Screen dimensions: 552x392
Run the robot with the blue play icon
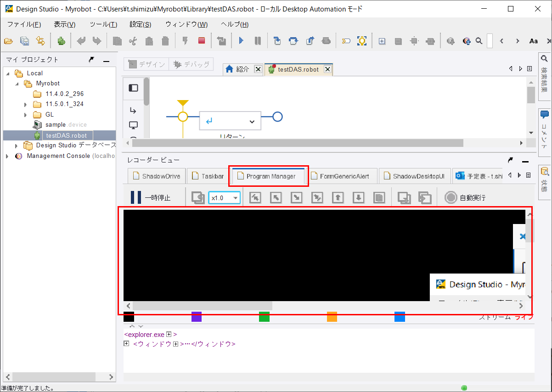(241, 41)
